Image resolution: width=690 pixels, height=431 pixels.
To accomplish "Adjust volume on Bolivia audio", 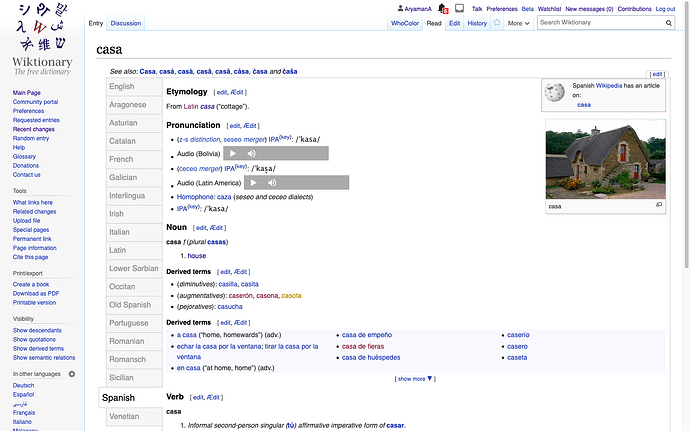I will click(x=252, y=153).
